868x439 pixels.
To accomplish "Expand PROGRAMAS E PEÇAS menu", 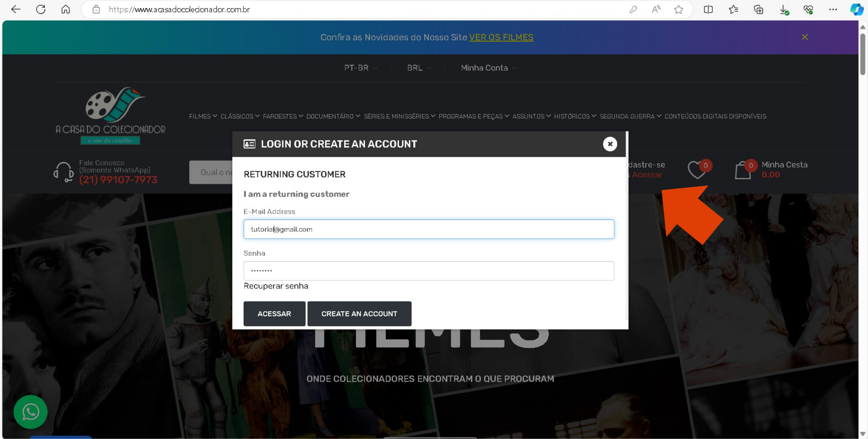I will coord(474,116).
